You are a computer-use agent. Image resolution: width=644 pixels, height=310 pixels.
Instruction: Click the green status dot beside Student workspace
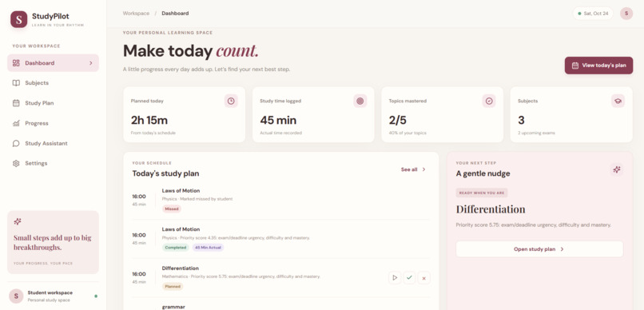(96, 296)
